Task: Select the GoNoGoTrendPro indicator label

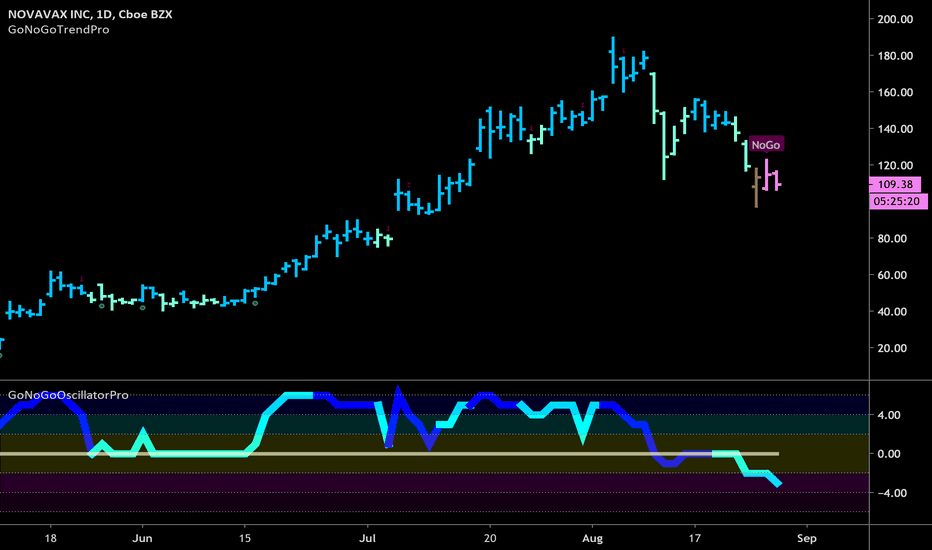Action: pos(58,29)
